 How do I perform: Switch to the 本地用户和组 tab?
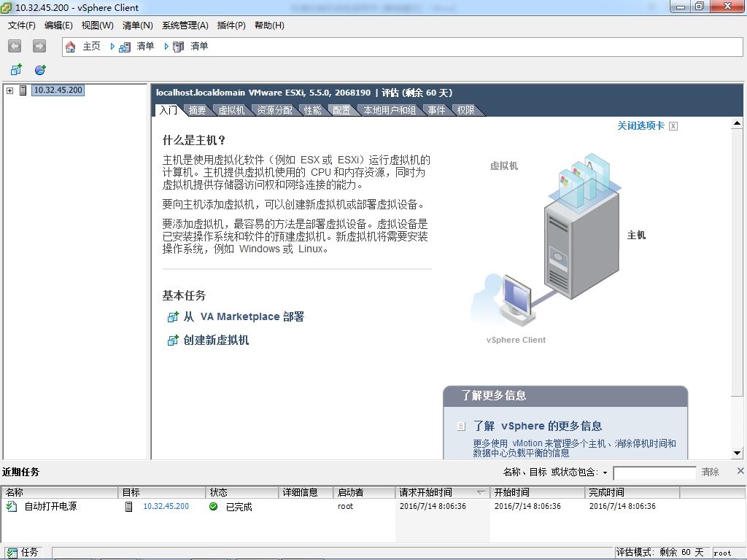point(390,110)
